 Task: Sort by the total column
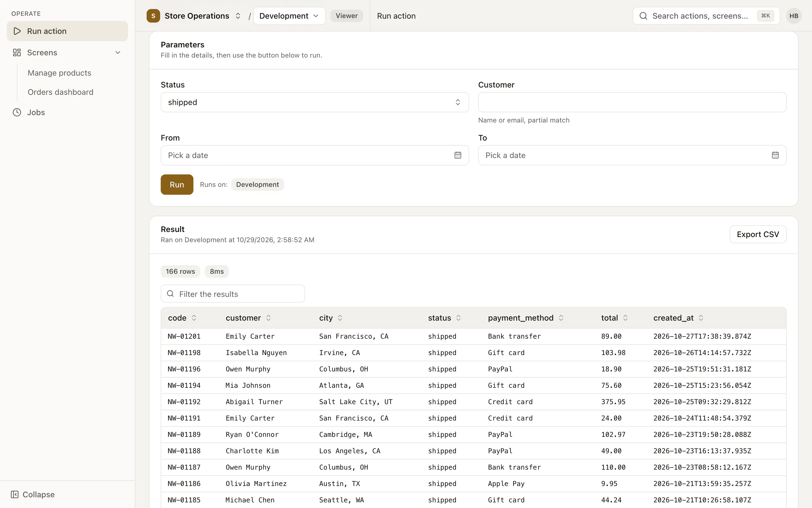tap(614, 318)
